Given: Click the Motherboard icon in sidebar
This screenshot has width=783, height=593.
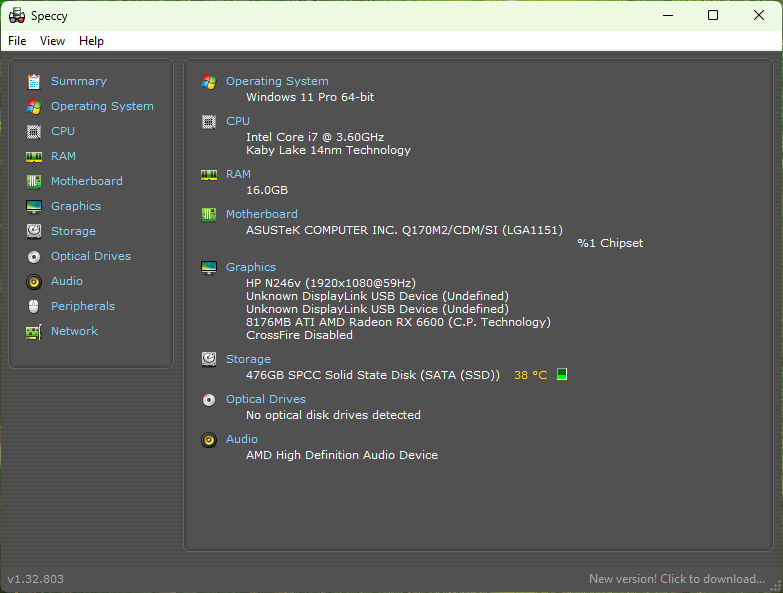Looking at the screenshot, I should (x=33, y=181).
